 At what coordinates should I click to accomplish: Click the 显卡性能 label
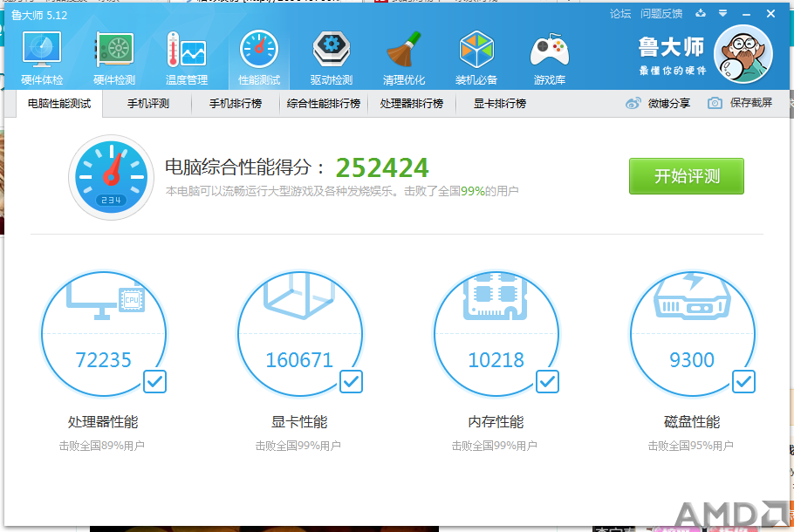click(299, 421)
